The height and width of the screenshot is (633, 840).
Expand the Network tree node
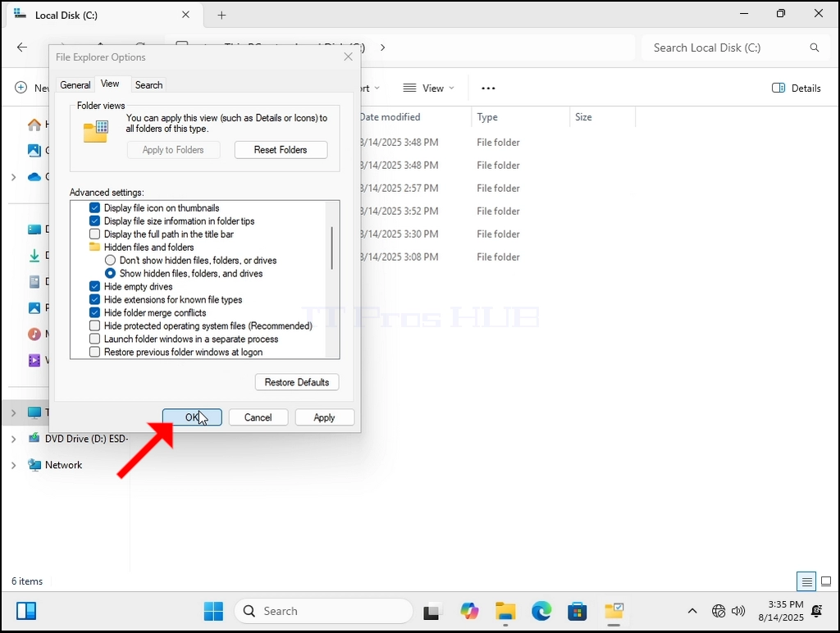tap(13, 465)
